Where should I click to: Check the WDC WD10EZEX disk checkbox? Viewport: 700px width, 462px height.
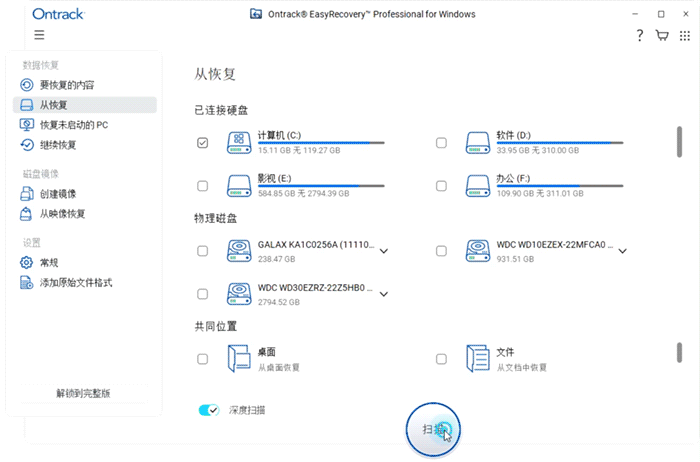(x=441, y=251)
